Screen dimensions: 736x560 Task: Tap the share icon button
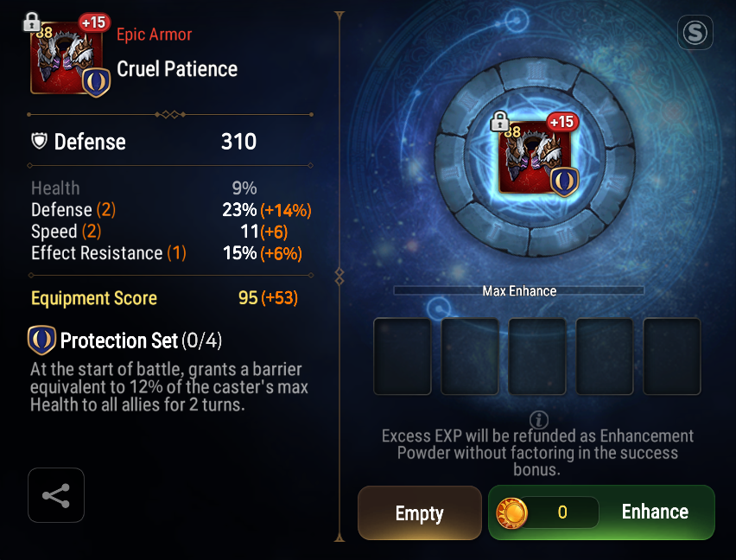point(56,495)
